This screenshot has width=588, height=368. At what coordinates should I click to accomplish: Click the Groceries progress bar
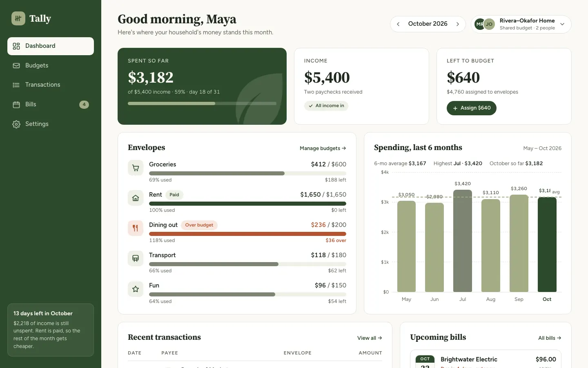[x=247, y=173]
